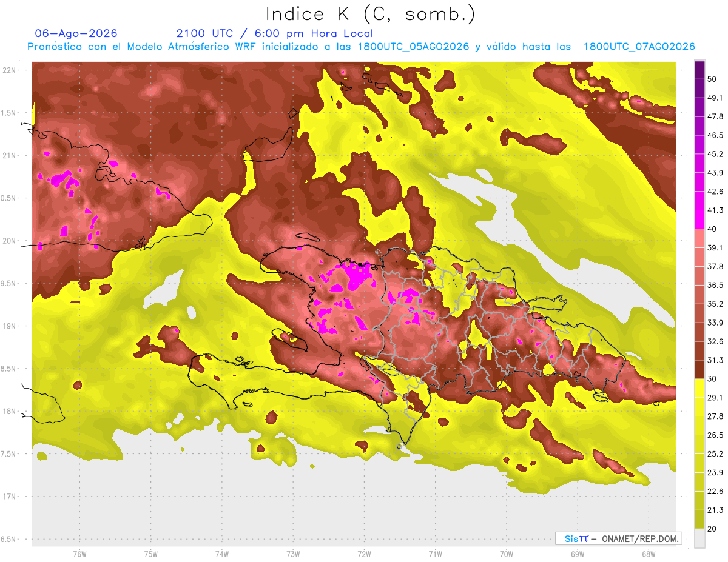Click the SisTT ONAMET/REP.DOM. logo box

coord(618,538)
